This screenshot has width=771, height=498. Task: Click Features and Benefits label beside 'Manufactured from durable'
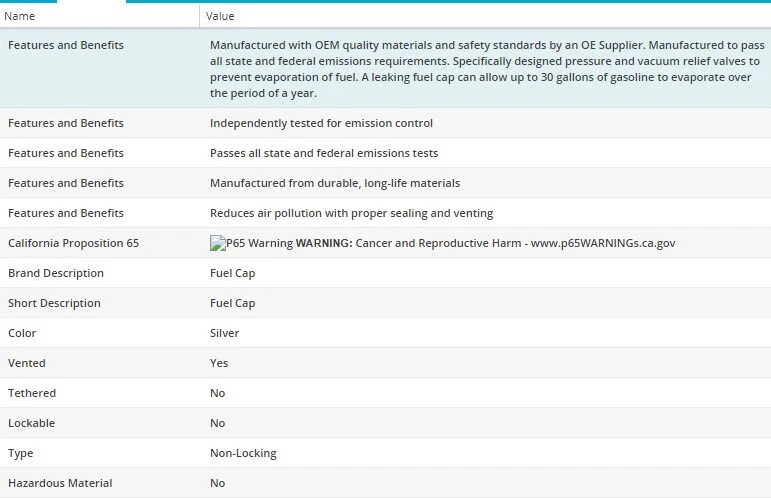point(66,183)
